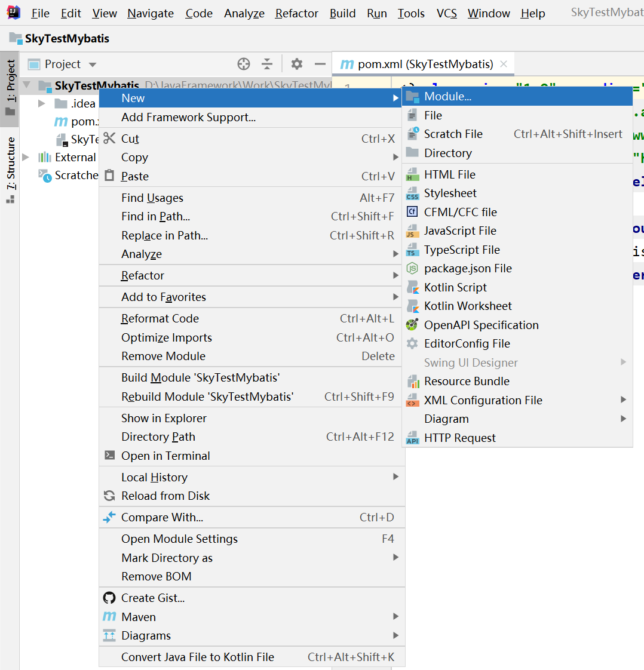Viewport: 644px width, 670px height.
Task: Open the Build menu
Action: [342, 14]
